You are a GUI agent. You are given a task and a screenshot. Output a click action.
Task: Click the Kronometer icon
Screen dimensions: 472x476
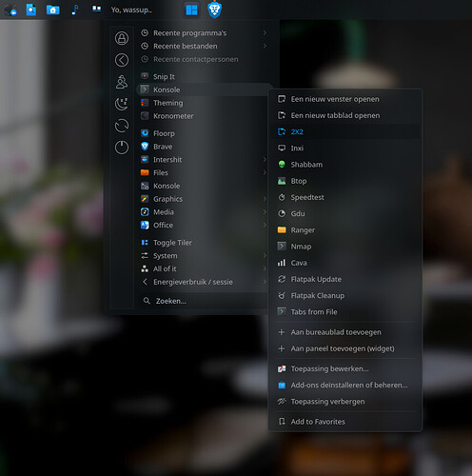[145, 116]
